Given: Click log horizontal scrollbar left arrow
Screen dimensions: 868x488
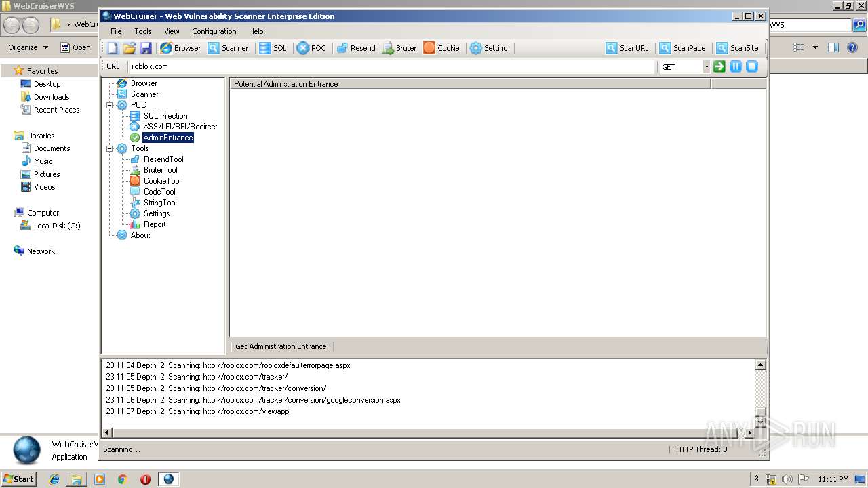Looking at the screenshot, I should click(108, 432).
